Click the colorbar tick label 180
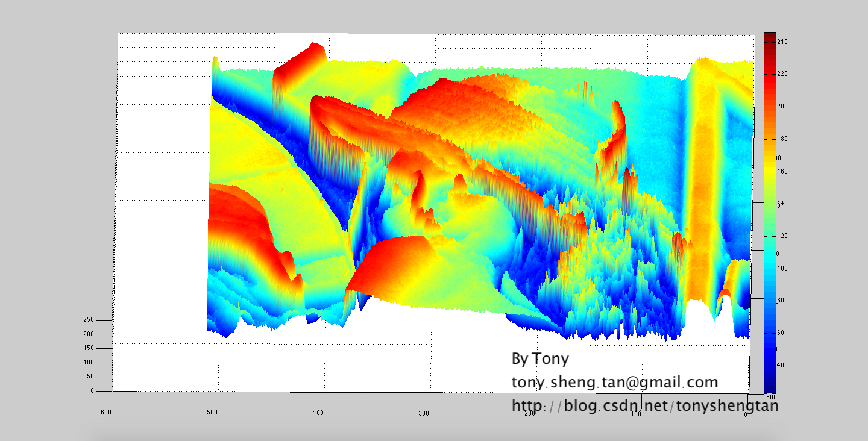Image resolution: width=868 pixels, height=441 pixels. (783, 139)
